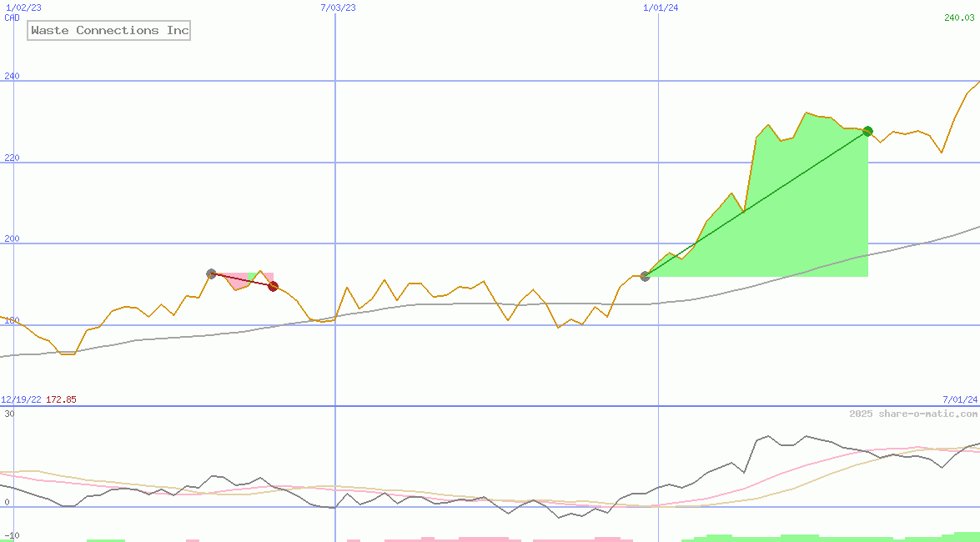The width and height of the screenshot is (980, 542).
Task: Click the 220 price axis label
Action: click(10, 158)
